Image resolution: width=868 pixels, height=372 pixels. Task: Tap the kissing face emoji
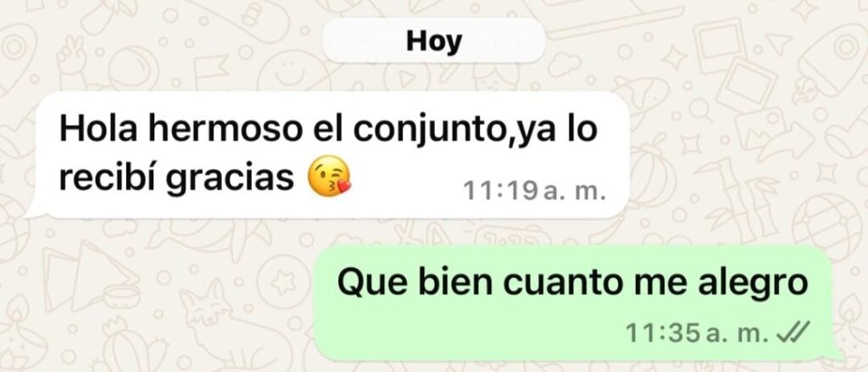click(330, 176)
